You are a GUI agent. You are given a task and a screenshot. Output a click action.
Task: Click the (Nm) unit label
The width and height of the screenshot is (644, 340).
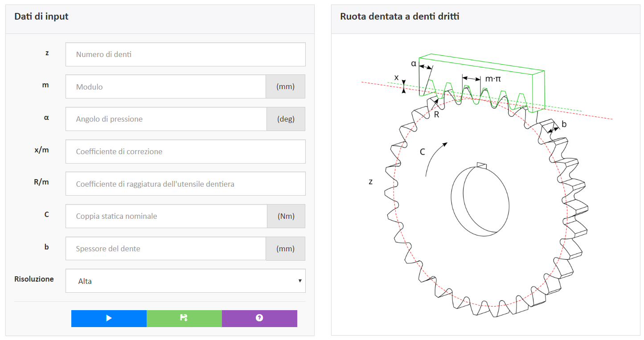286,216
